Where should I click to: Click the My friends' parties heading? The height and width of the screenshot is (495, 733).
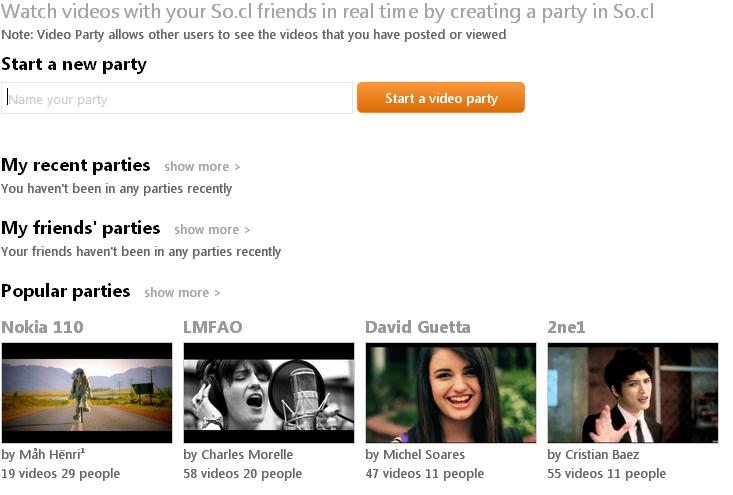[81, 228]
